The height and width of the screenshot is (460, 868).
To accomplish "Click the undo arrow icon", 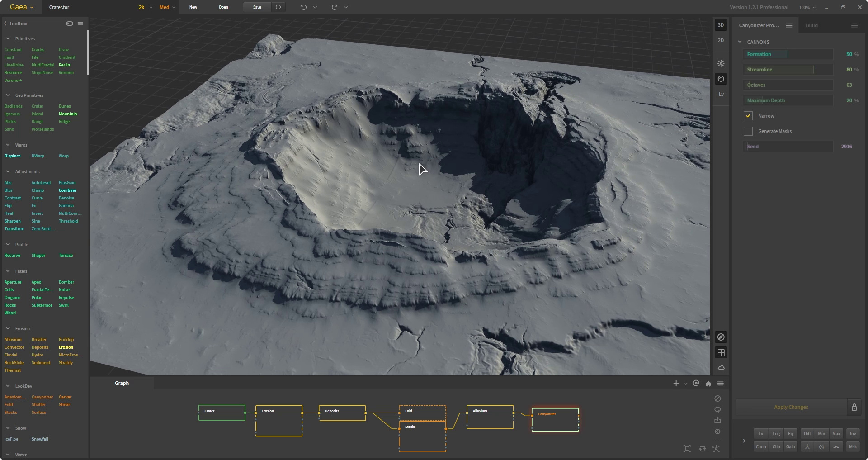I will tap(304, 7).
